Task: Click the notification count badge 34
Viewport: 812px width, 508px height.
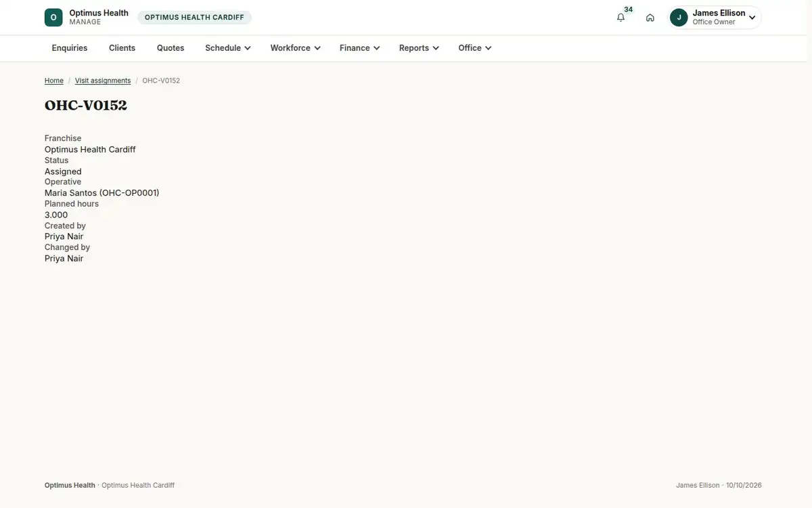Action: (x=629, y=9)
